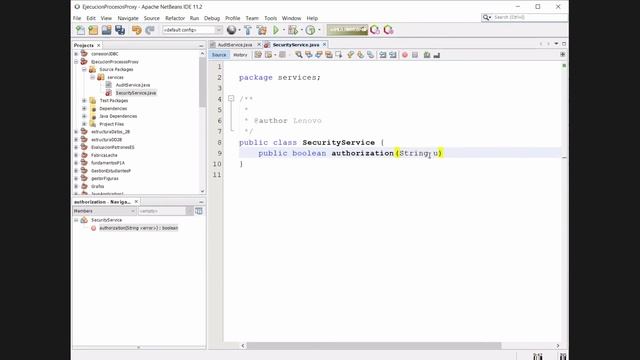Toggle Rectangular Selection in editor toolbar

(x=339, y=55)
